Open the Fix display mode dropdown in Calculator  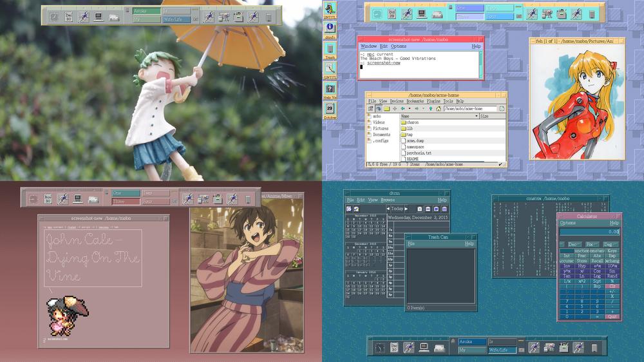click(x=592, y=244)
